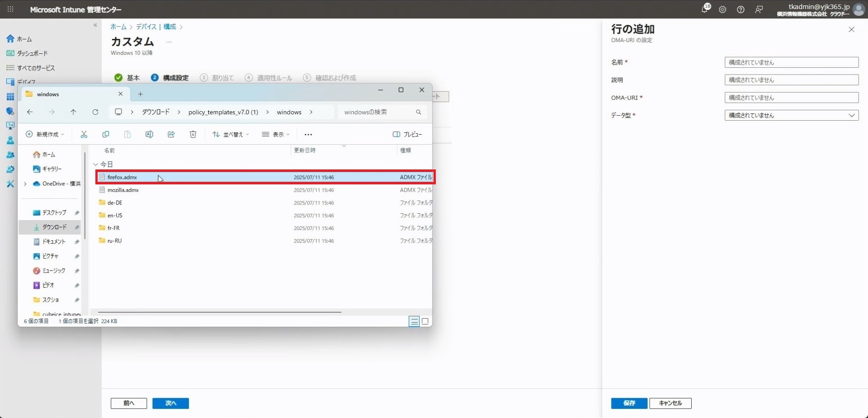The height and width of the screenshot is (418, 868).
Task: Click the Copy icon in Explorer toolbar
Action: coord(106,134)
